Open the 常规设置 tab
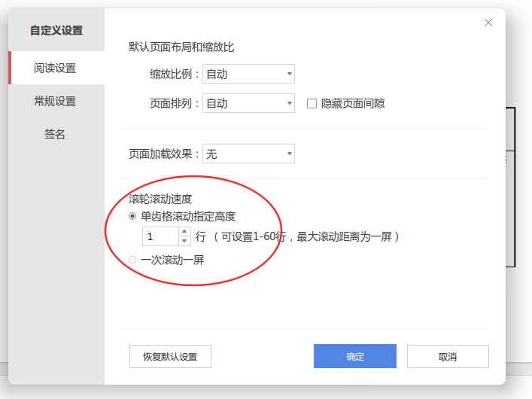 coord(56,101)
